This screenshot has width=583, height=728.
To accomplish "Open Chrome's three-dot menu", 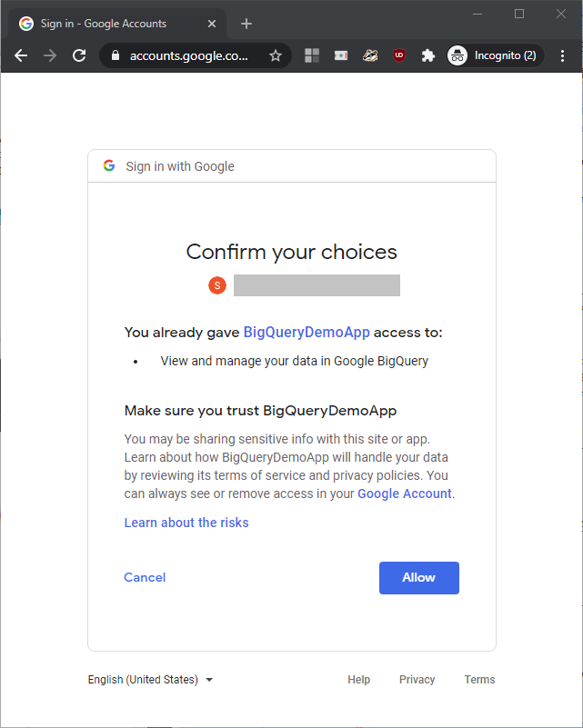I will coord(562,55).
